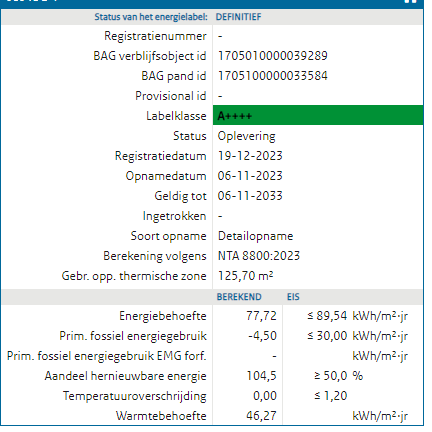432x432 pixels.
Task: Select the date 06-11-2033
Action: (x=250, y=196)
